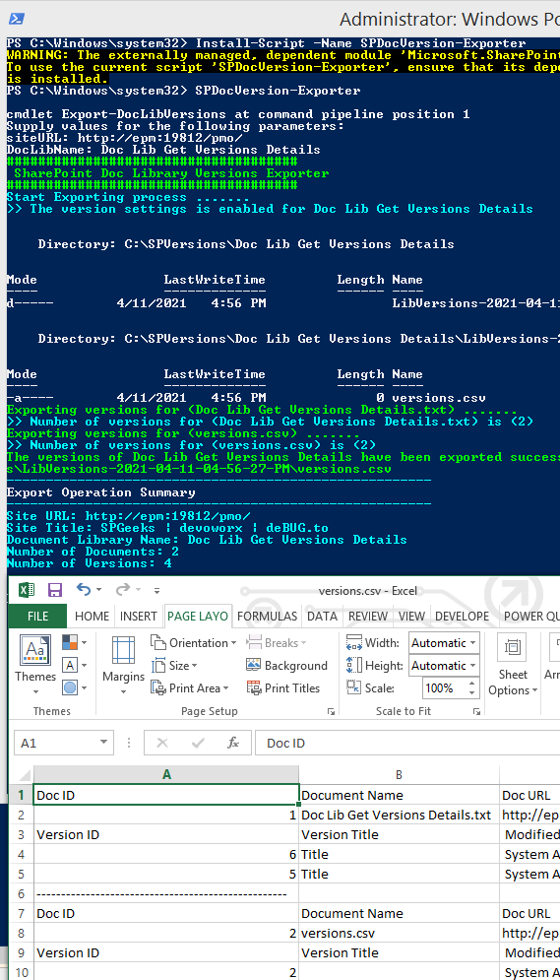Image resolution: width=560 pixels, height=980 pixels.
Task: Open Customize Quick Access Toolbar dropdown
Action: (x=156, y=590)
